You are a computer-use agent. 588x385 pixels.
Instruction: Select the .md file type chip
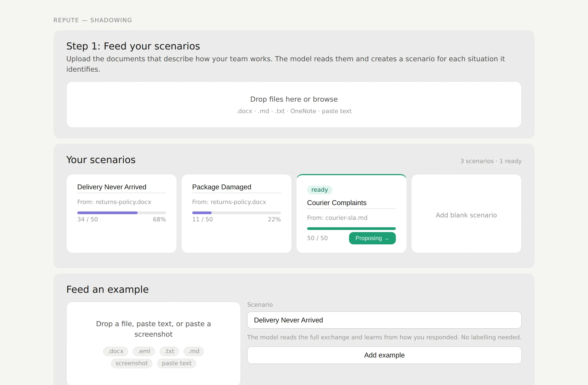(x=194, y=351)
